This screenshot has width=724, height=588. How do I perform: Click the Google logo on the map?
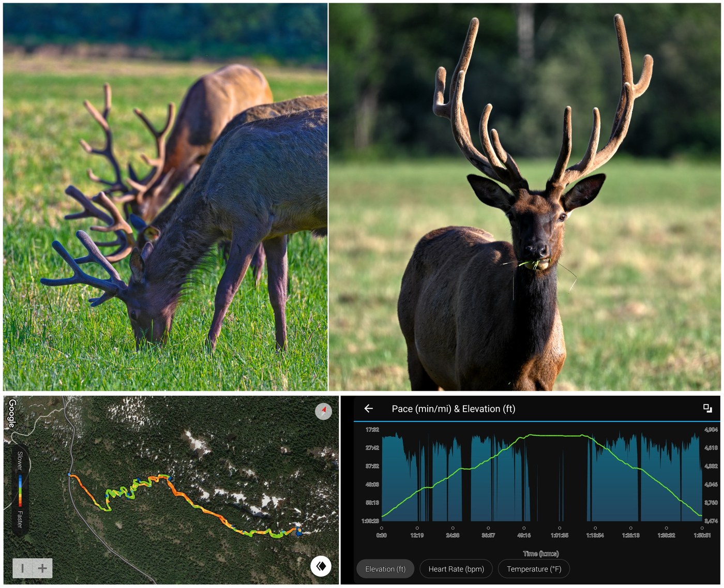[12, 413]
